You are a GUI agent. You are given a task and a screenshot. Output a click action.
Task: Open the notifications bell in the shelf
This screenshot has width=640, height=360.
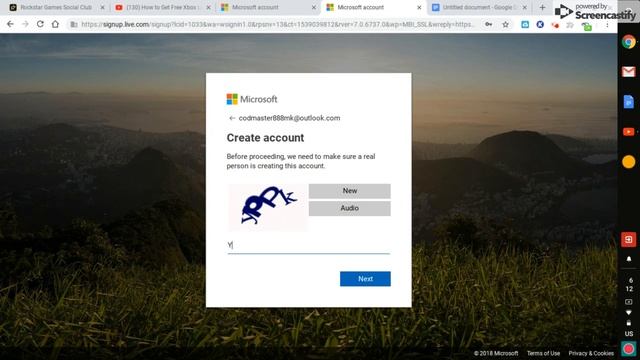629,259
